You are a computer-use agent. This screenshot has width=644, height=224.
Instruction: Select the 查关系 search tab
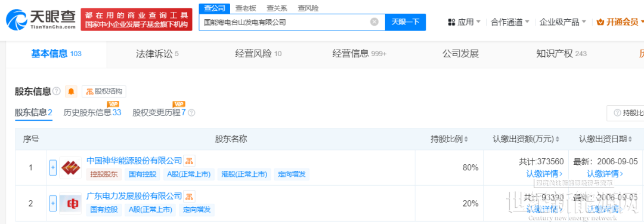276,8
